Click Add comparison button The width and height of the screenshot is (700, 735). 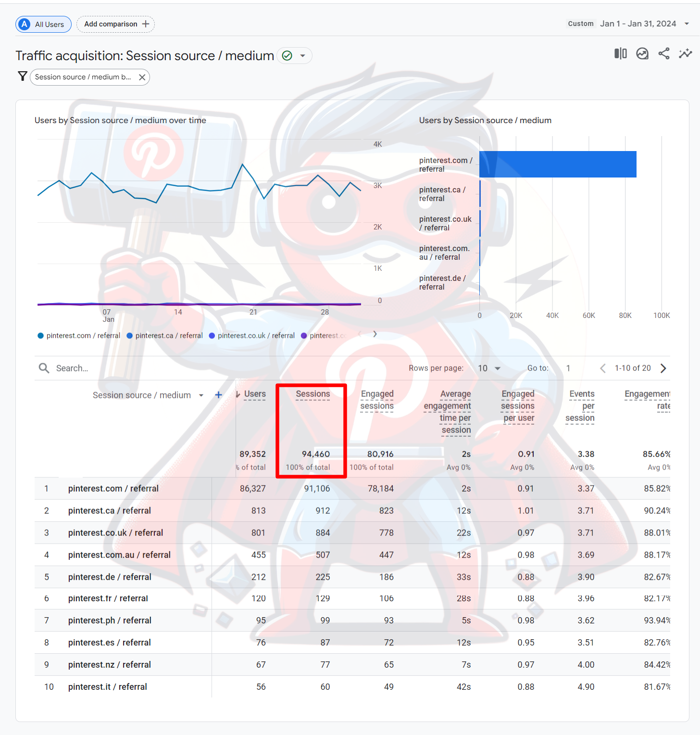tap(115, 24)
